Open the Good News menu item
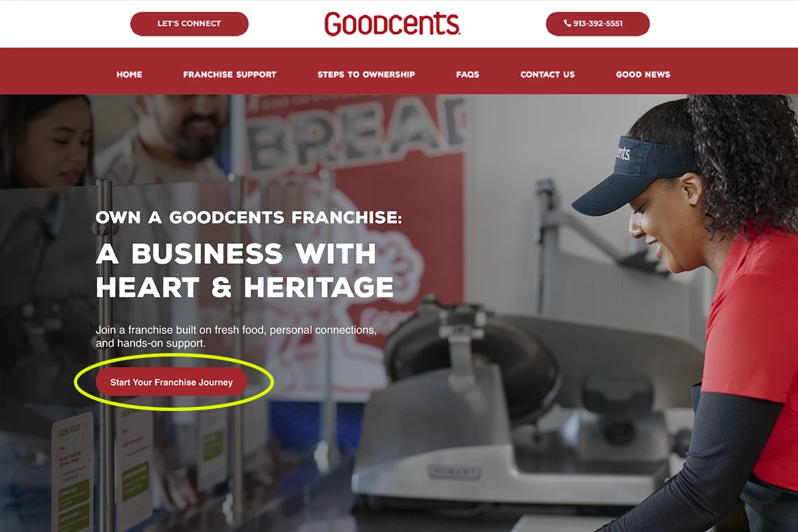The width and height of the screenshot is (798, 532). click(x=643, y=74)
